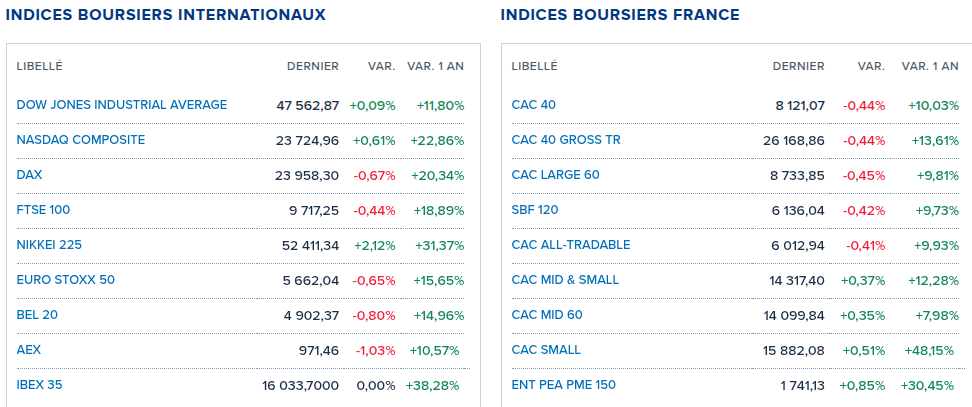972x407 pixels.
Task: Open the CAC 40 Gross TR link
Action: [x=566, y=140]
